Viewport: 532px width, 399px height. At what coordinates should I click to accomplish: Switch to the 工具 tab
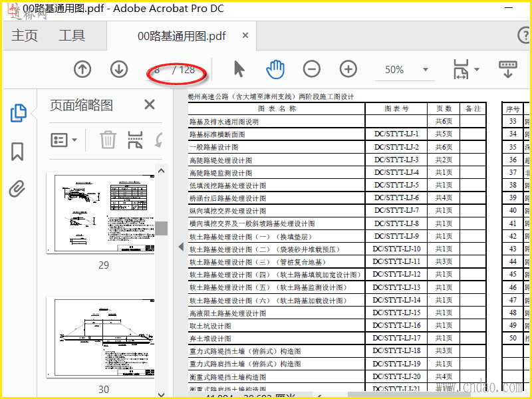coord(72,36)
